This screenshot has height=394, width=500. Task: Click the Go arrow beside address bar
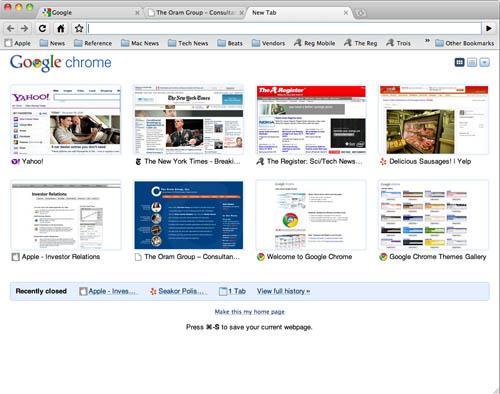(x=489, y=29)
